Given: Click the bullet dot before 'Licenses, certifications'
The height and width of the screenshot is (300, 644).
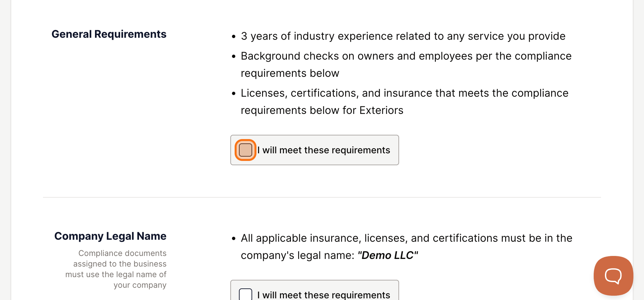Looking at the screenshot, I should [x=234, y=94].
